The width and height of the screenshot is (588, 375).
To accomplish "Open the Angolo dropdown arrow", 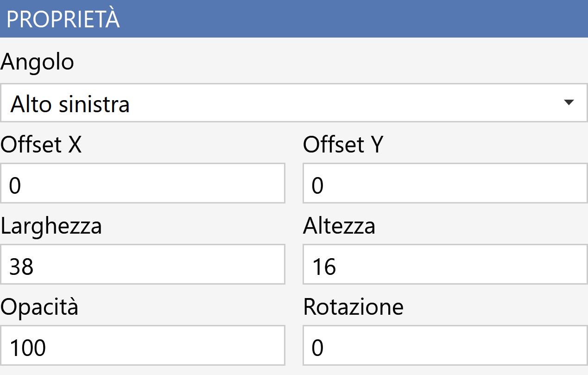I will pyautogui.click(x=569, y=103).
